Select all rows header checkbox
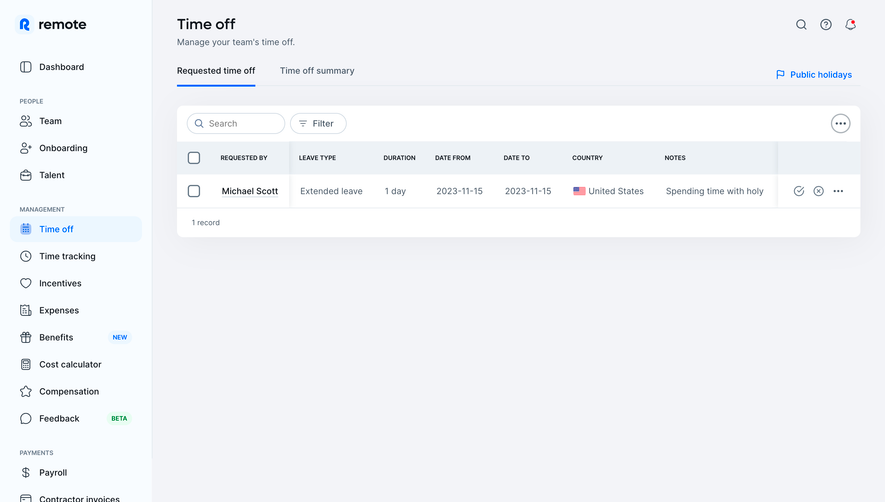This screenshot has width=885, height=502. point(194,158)
